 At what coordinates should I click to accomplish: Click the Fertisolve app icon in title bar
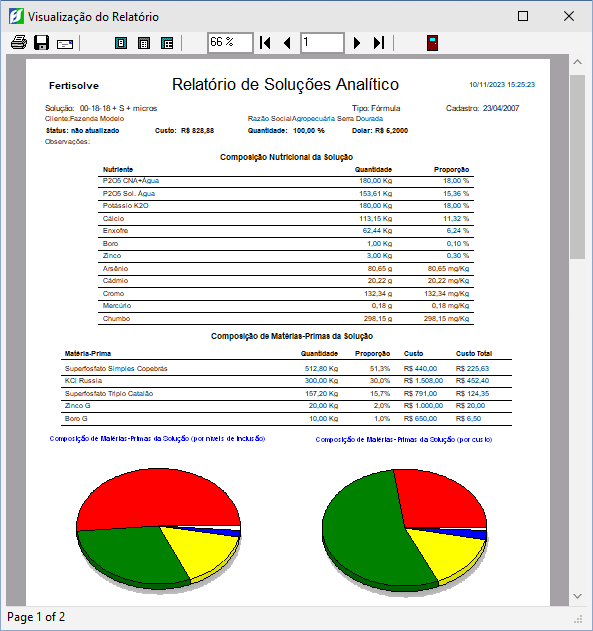[16, 16]
